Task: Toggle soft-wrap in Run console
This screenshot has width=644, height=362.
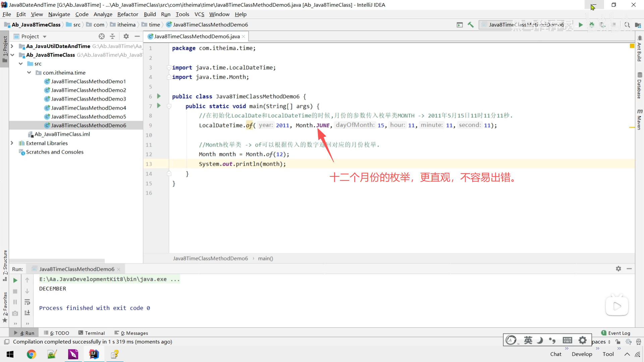Action: 27,302
